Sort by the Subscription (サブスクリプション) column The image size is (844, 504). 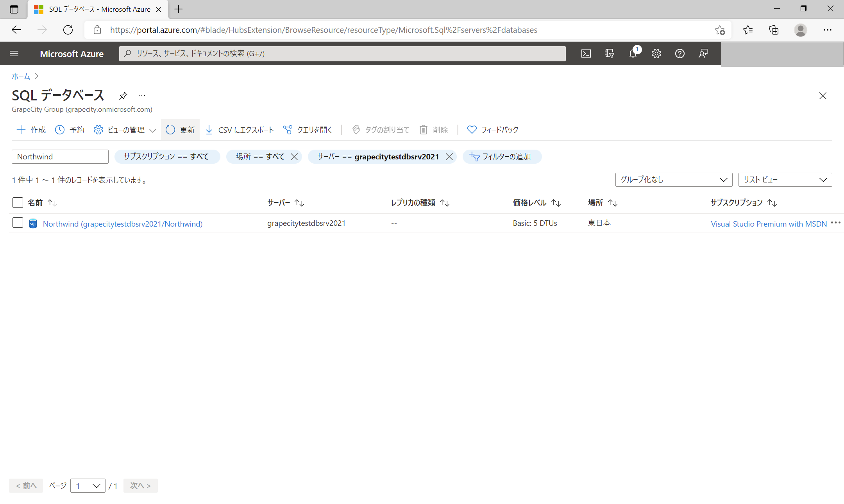pos(744,203)
